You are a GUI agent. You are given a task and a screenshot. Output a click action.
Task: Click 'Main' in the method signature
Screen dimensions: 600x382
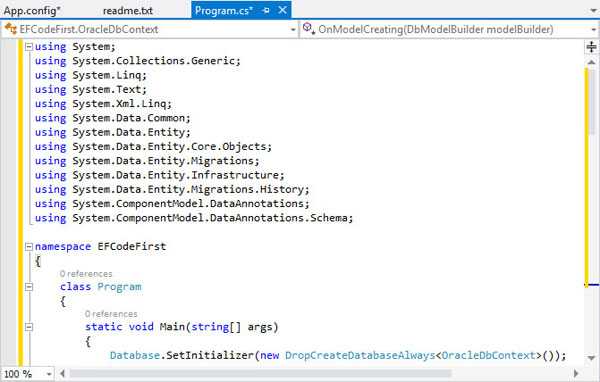(x=172, y=327)
